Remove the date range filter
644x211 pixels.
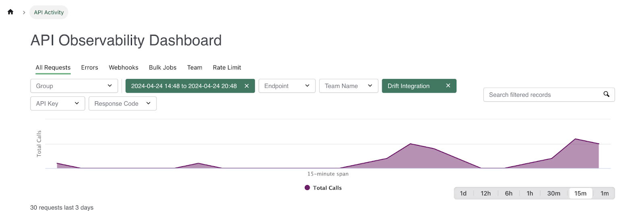(247, 86)
